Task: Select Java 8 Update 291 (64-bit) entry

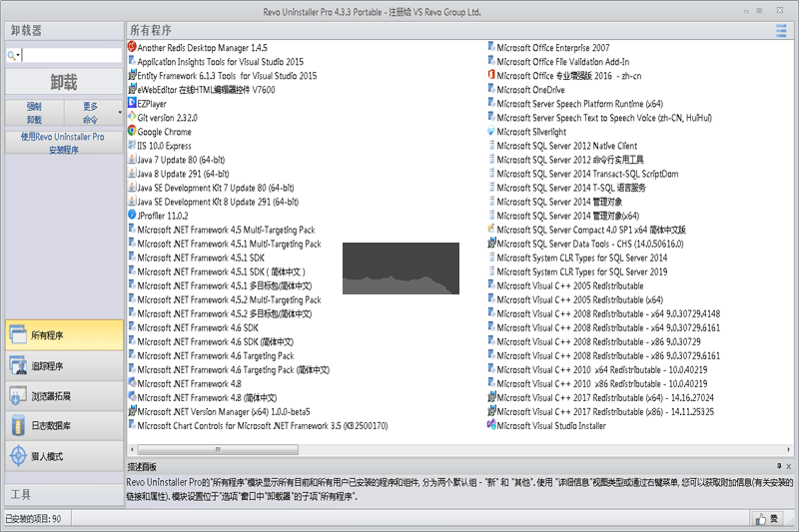Action: (183, 173)
